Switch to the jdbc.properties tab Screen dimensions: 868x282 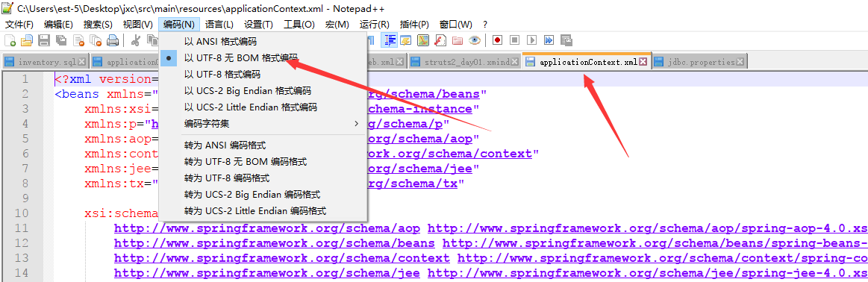coord(701,62)
